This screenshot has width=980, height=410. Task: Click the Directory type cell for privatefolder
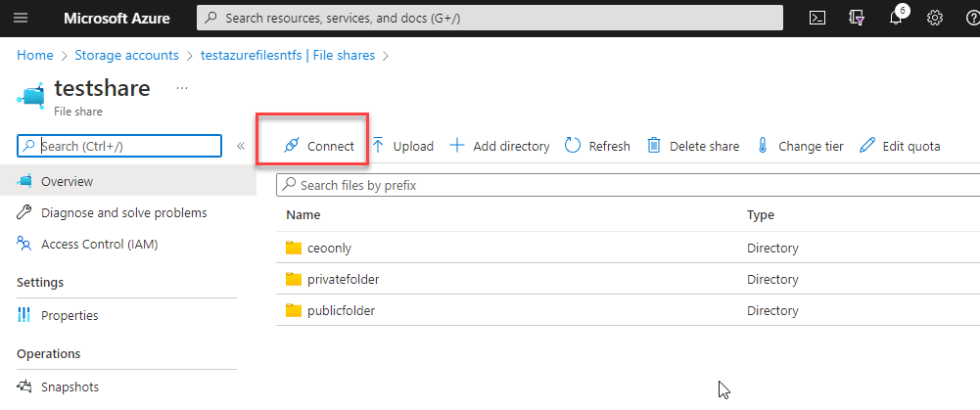[x=772, y=280]
